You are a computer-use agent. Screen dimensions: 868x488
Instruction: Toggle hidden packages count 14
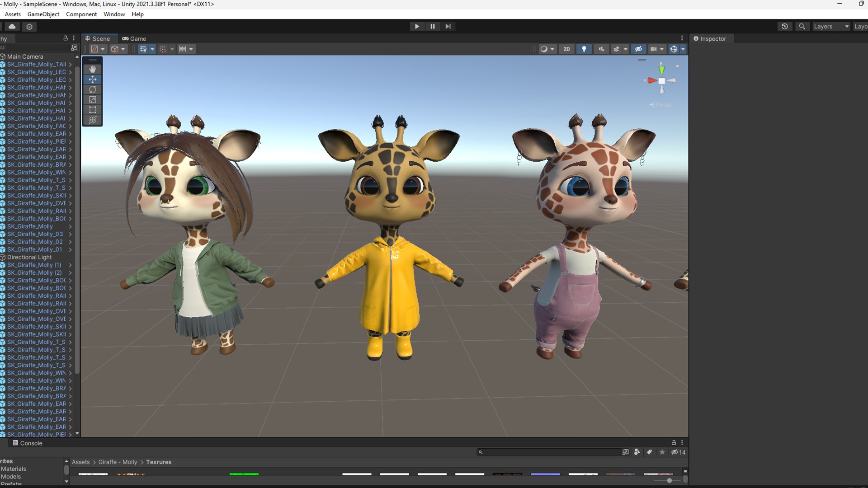(x=678, y=452)
